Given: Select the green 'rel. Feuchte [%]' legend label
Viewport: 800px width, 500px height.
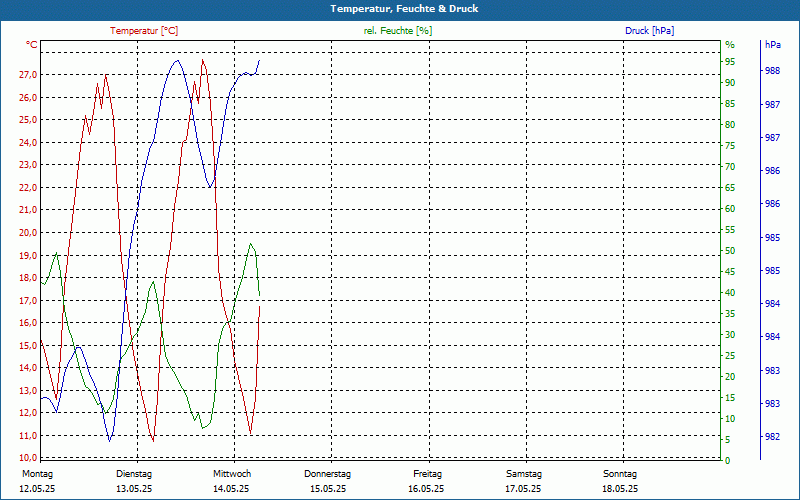Looking at the screenshot, I should point(398,31).
